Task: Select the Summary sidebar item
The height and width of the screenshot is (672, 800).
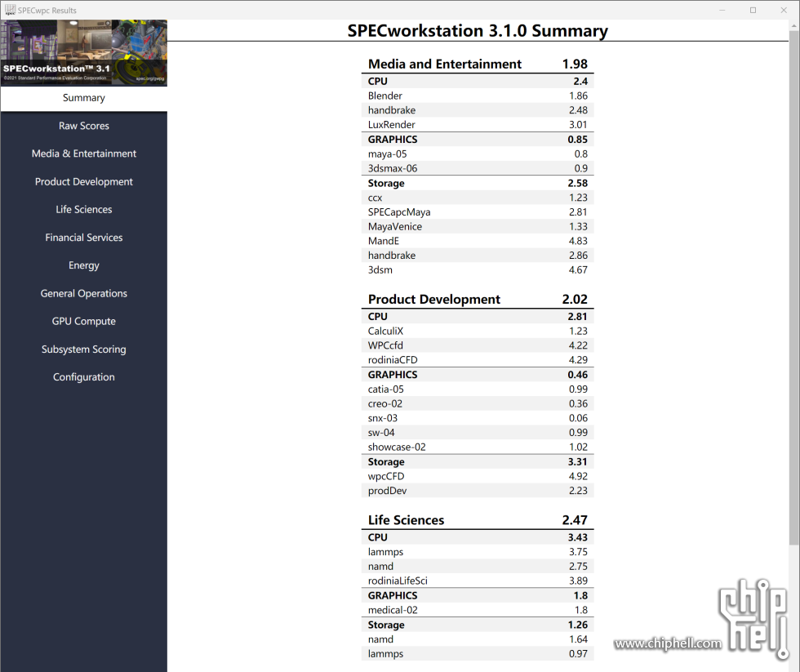Action: click(x=83, y=97)
